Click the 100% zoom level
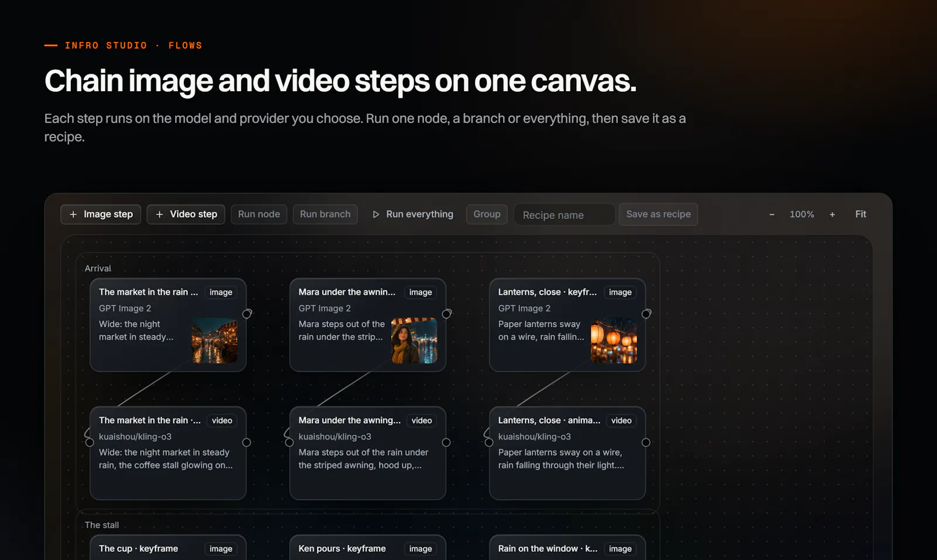 point(802,215)
